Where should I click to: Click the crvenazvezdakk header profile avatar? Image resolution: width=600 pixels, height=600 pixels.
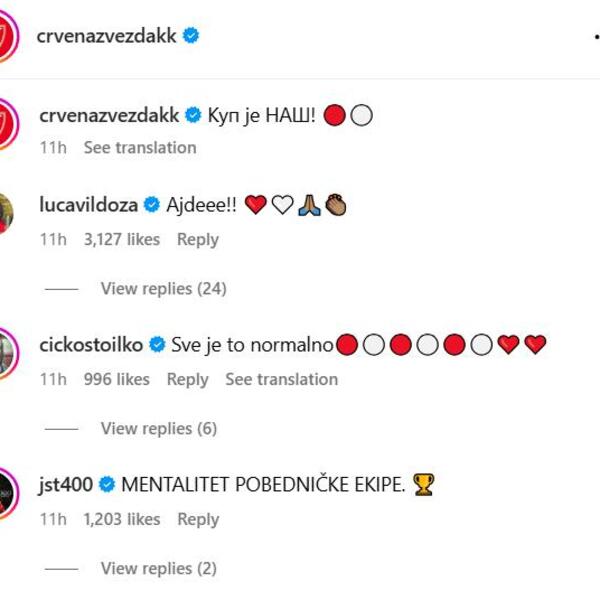pyautogui.click(x=8, y=37)
